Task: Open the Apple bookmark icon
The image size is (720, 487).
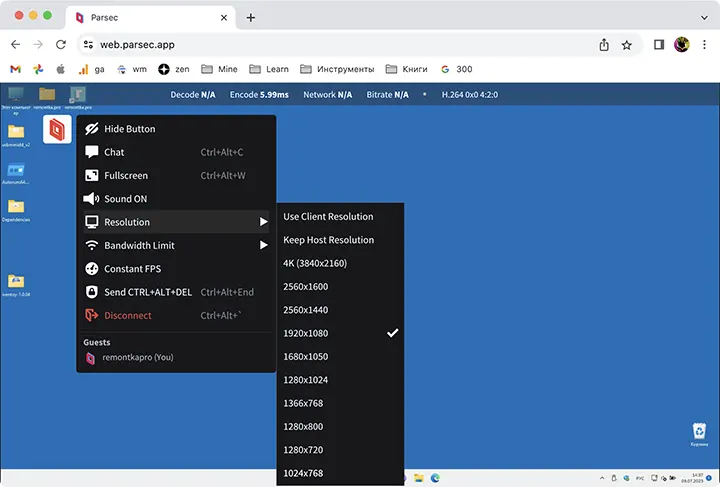Action: tap(61, 69)
